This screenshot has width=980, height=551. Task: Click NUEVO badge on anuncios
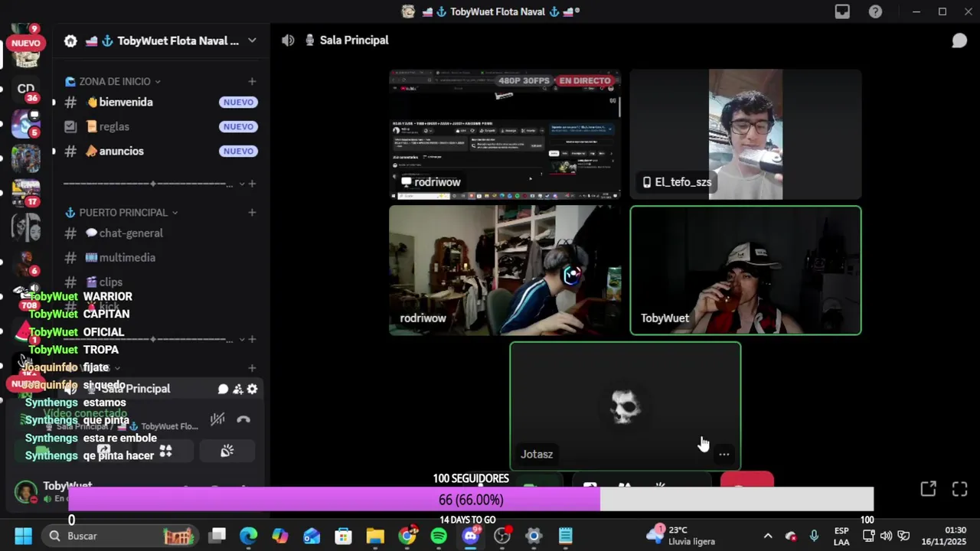[x=238, y=151]
